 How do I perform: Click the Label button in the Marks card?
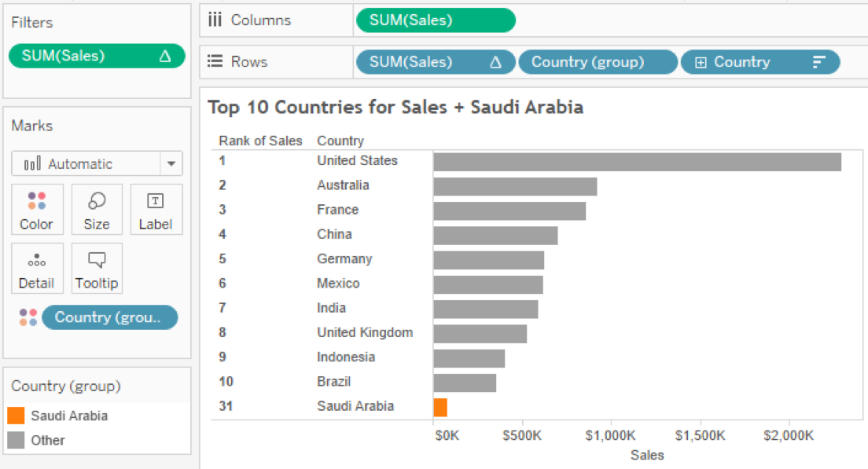(x=156, y=210)
